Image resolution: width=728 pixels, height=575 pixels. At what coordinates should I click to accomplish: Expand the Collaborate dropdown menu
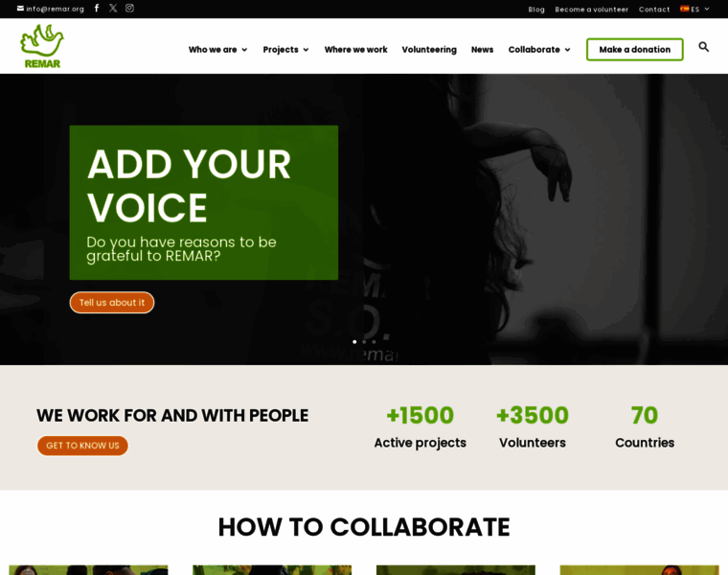[539, 50]
